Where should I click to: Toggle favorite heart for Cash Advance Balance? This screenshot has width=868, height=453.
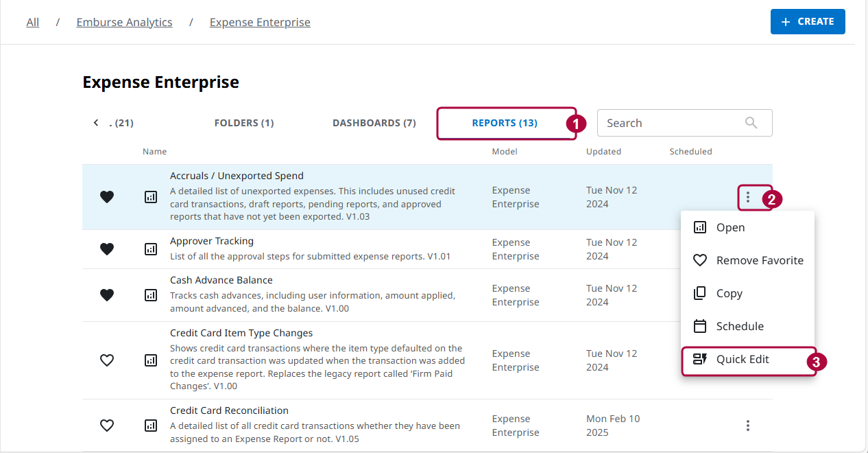[107, 295]
